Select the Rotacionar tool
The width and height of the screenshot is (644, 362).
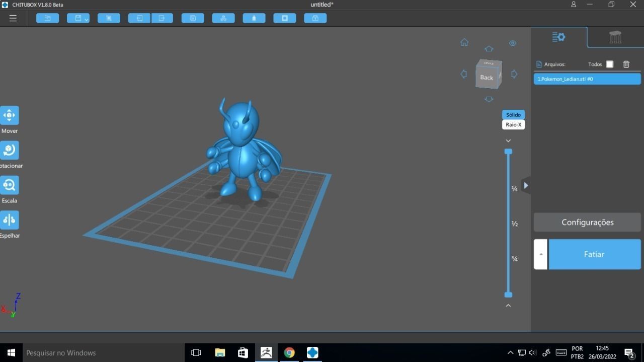tap(9, 150)
